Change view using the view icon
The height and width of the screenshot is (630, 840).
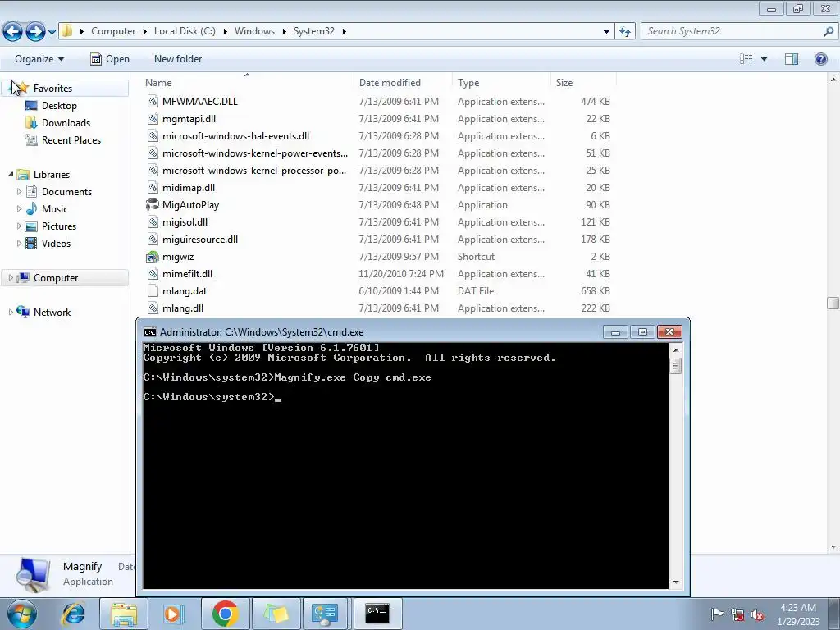(746, 59)
